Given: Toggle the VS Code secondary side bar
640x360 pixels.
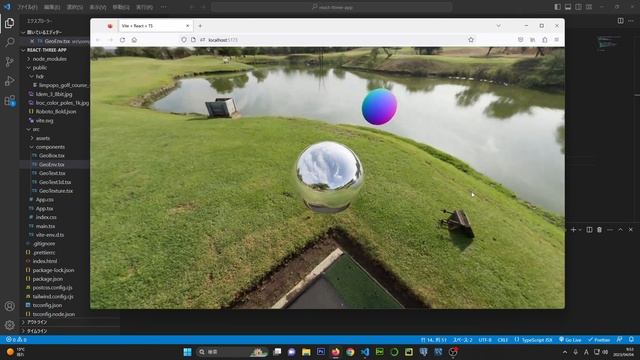Looking at the screenshot, I should click(x=578, y=7).
